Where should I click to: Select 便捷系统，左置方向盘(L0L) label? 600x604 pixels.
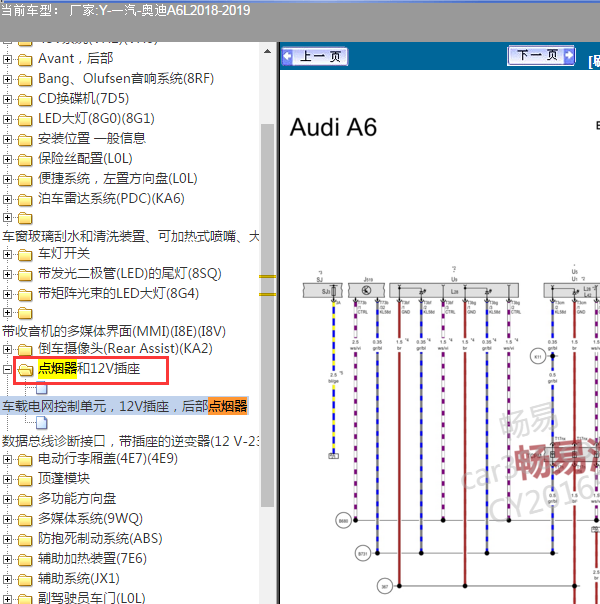tap(117, 179)
